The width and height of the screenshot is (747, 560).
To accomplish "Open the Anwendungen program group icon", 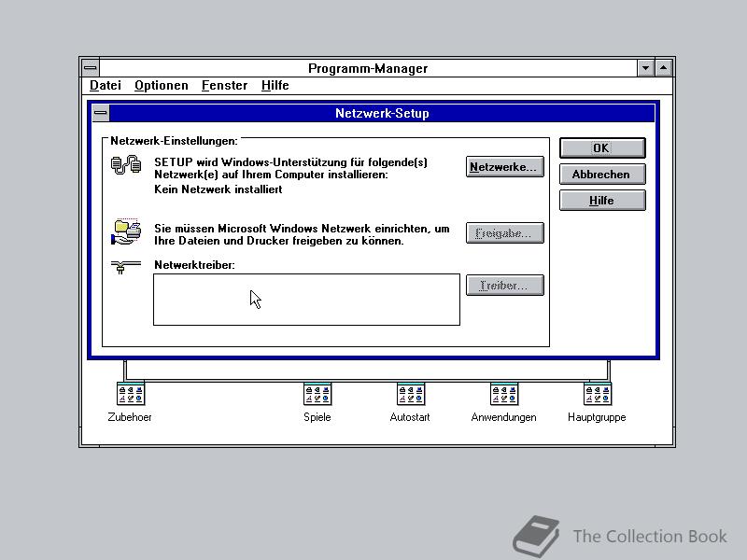I will (x=504, y=394).
